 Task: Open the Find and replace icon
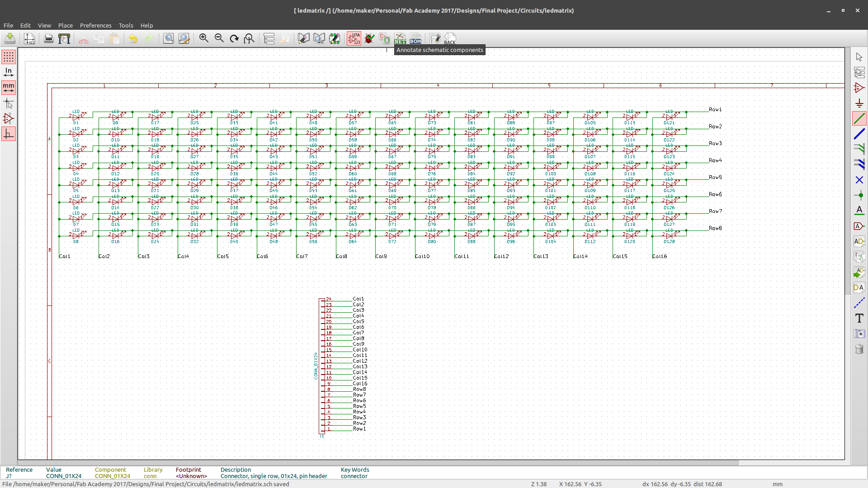point(184,38)
